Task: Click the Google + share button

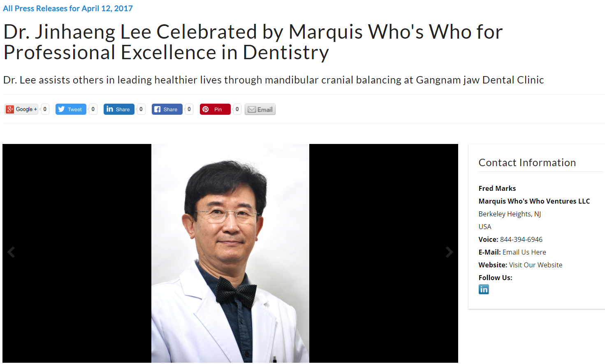Action: coord(21,109)
